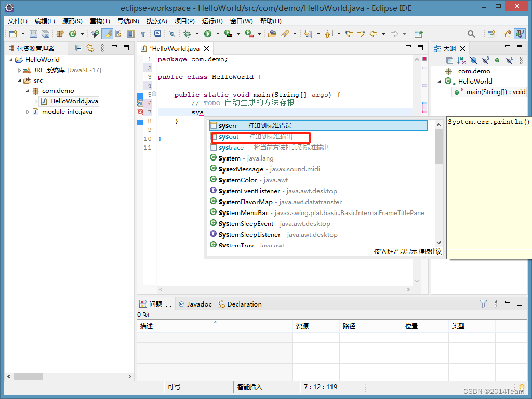Image resolution: width=532 pixels, height=399 pixels.
Task: Toggle Hide Static Members in outline
Action: [485, 60]
